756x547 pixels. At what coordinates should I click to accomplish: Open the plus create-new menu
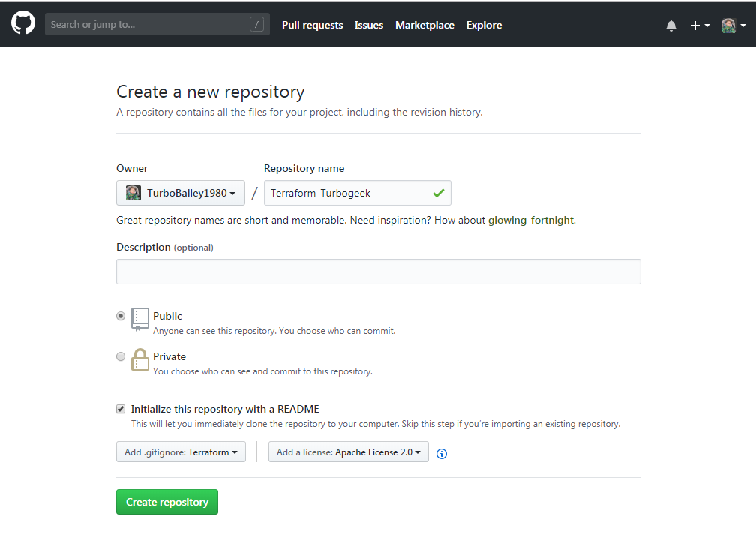700,26
